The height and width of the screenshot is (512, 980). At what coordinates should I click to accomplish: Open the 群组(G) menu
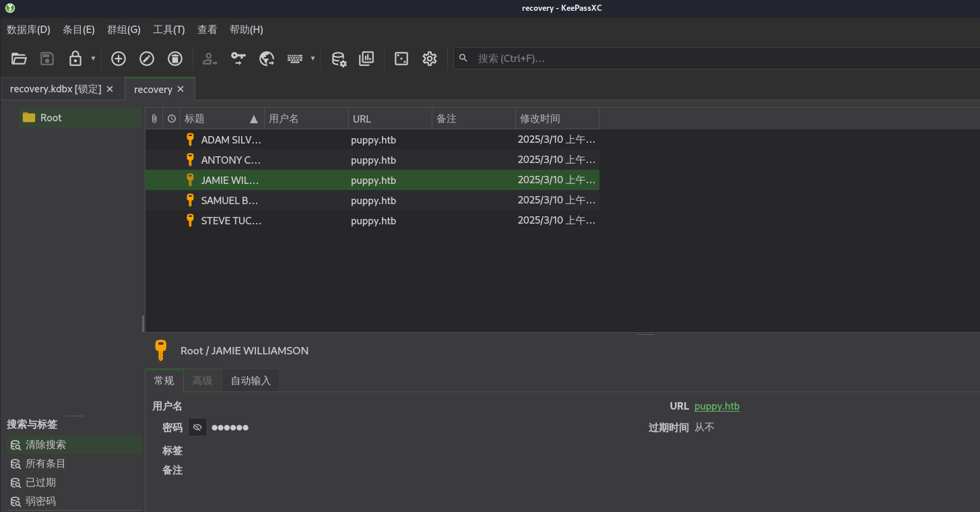point(124,30)
